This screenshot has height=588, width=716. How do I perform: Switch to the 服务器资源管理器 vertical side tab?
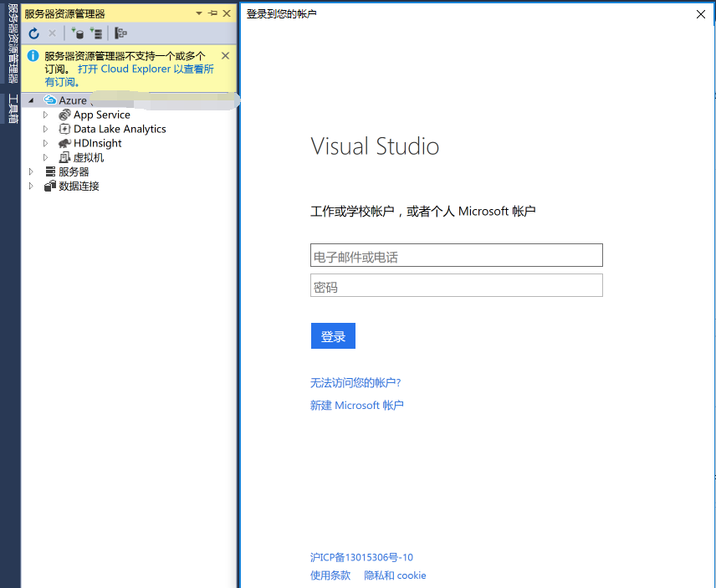tap(13, 43)
